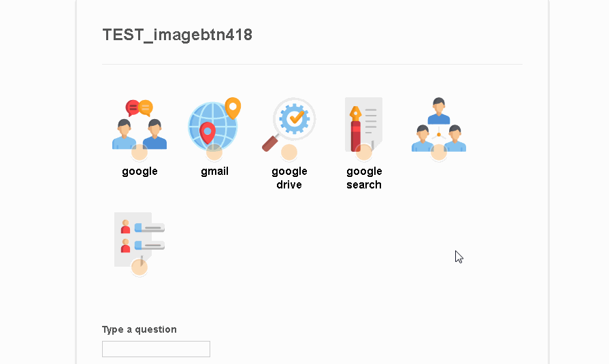Select the radio button above google label
Viewport: 609px width, 364px height.
pyautogui.click(x=139, y=152)
